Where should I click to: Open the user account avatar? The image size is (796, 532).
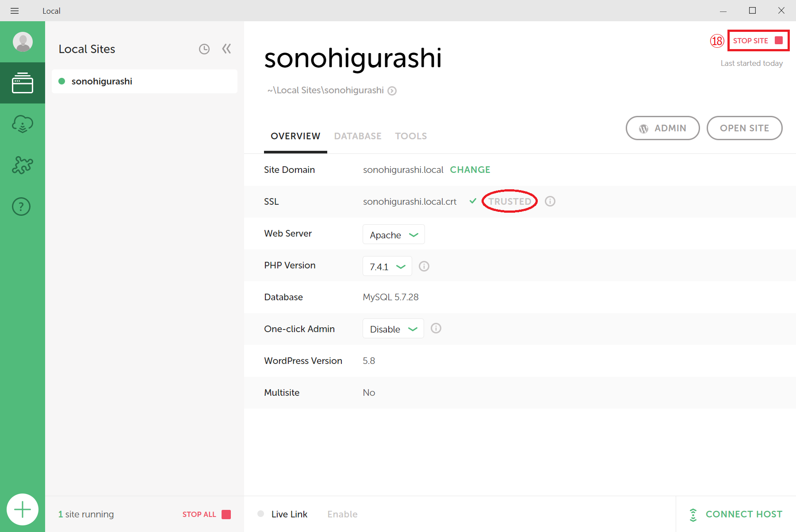(23, 42)
